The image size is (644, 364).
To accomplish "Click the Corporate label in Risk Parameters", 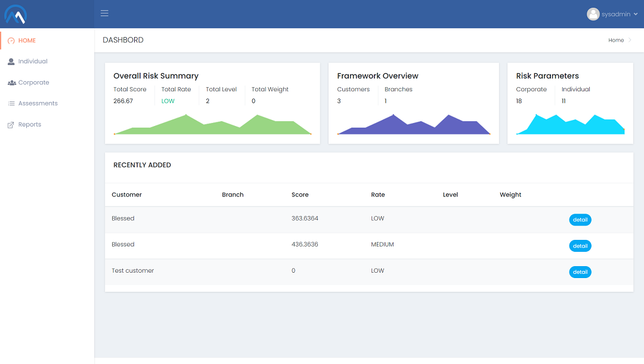I will tap(531, 89).
